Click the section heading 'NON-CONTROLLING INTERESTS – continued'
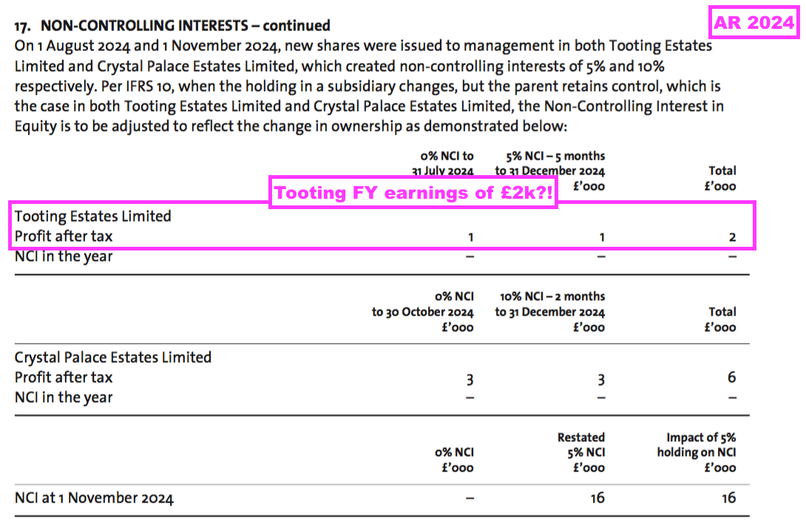This screenshot has width=806, height=532. [x=185, y=25]
